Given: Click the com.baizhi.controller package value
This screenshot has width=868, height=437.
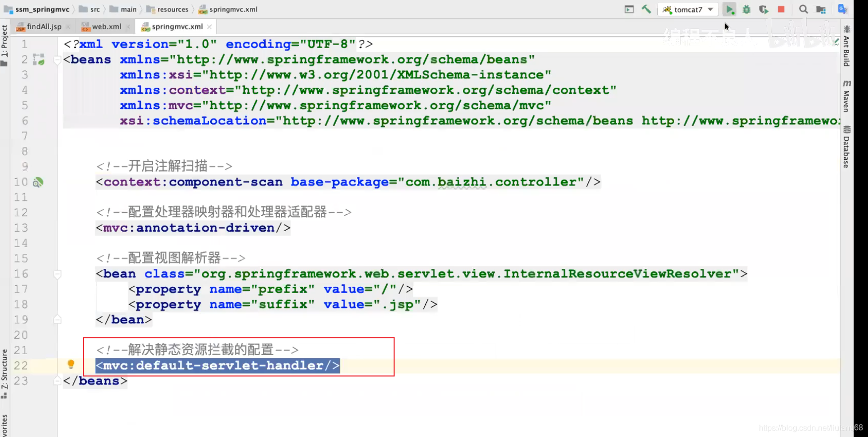Looking at the screenshot, I should tap(491, 182).
